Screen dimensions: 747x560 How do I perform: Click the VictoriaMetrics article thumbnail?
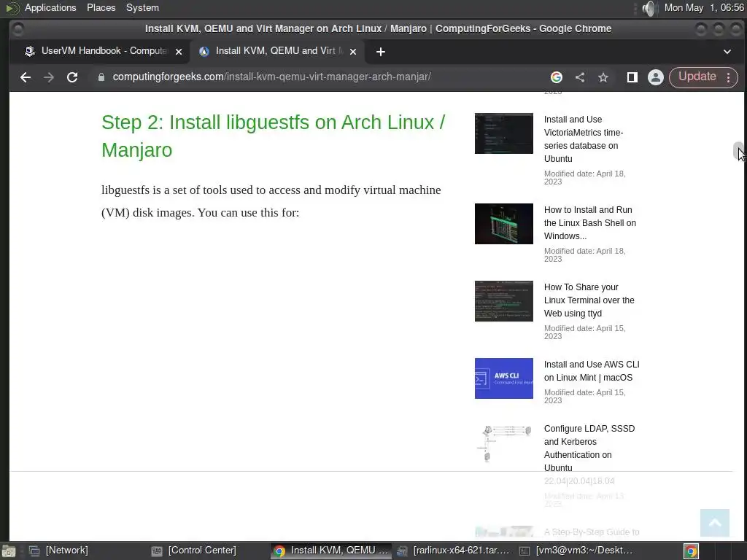tap(503, 133)
